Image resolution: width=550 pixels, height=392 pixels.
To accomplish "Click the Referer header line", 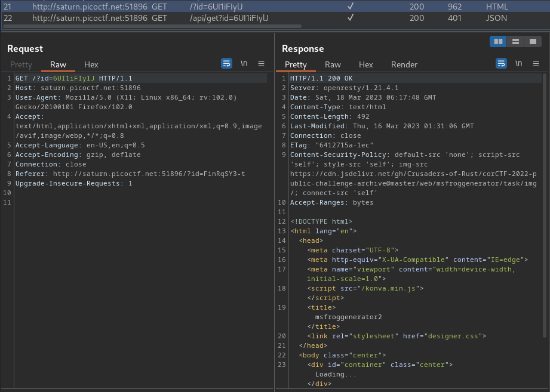I will point(130,174).
